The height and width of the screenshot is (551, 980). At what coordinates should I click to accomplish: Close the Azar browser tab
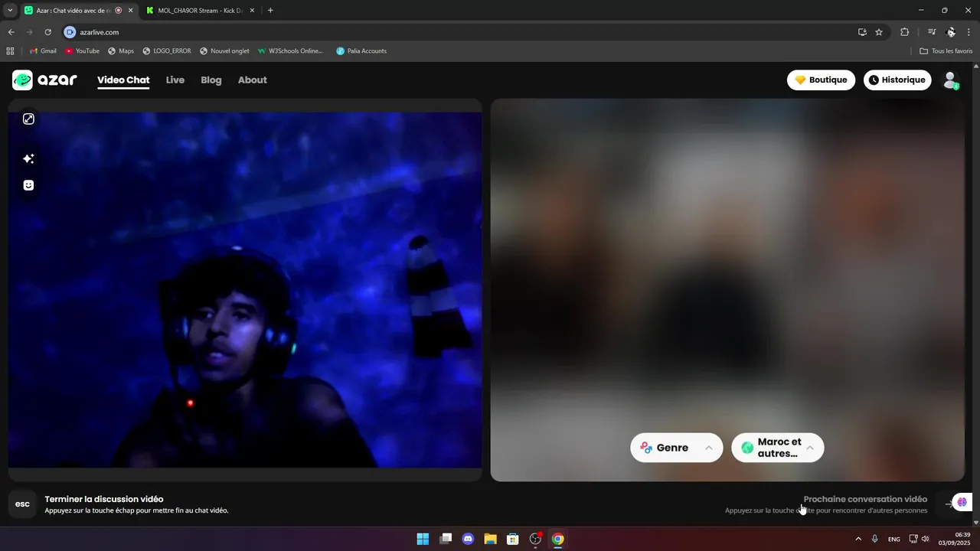[x=130, y=11]
